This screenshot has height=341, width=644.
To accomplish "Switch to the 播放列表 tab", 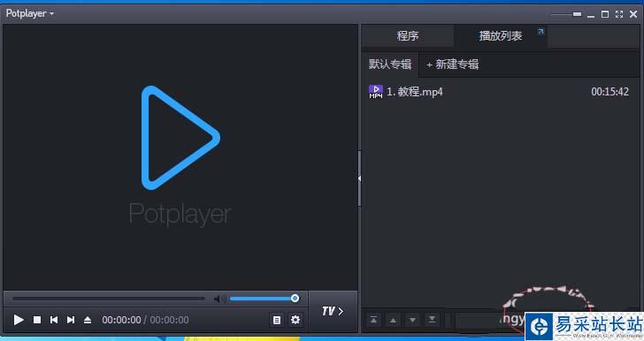I will [x=501, y=36].
